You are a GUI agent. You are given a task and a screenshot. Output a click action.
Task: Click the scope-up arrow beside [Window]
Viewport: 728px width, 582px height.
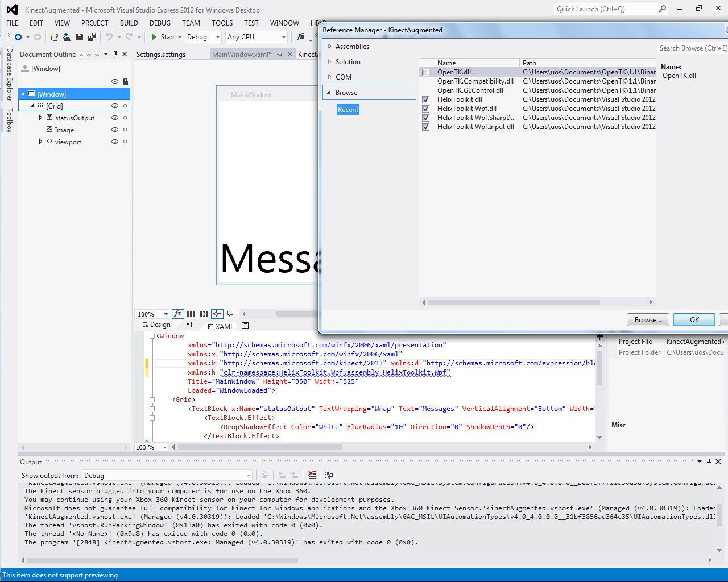click(25, 68)
